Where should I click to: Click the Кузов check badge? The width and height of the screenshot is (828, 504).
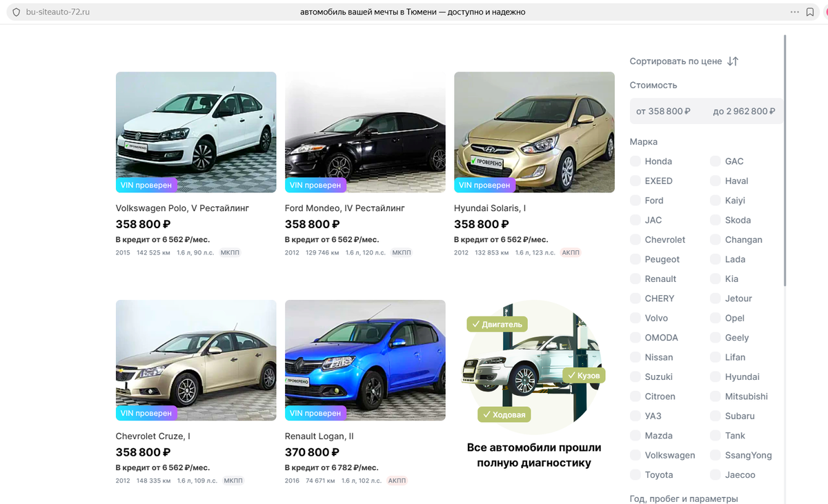point(584,376)
